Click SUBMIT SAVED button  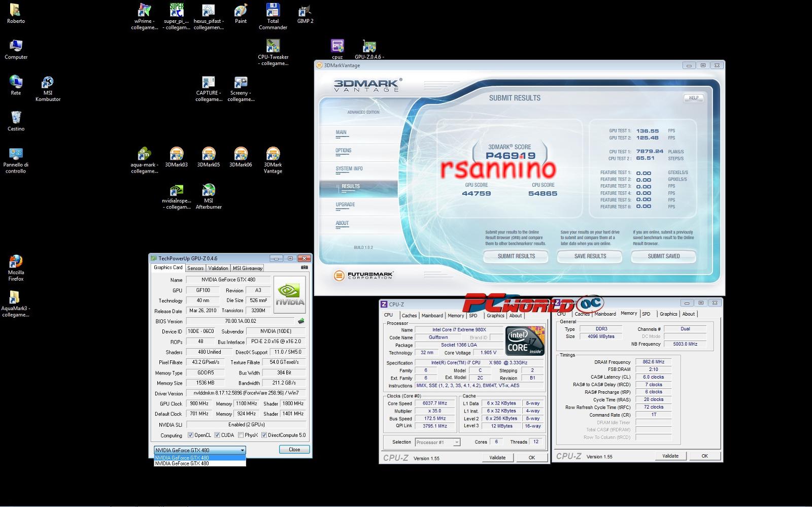pos(664,256)
